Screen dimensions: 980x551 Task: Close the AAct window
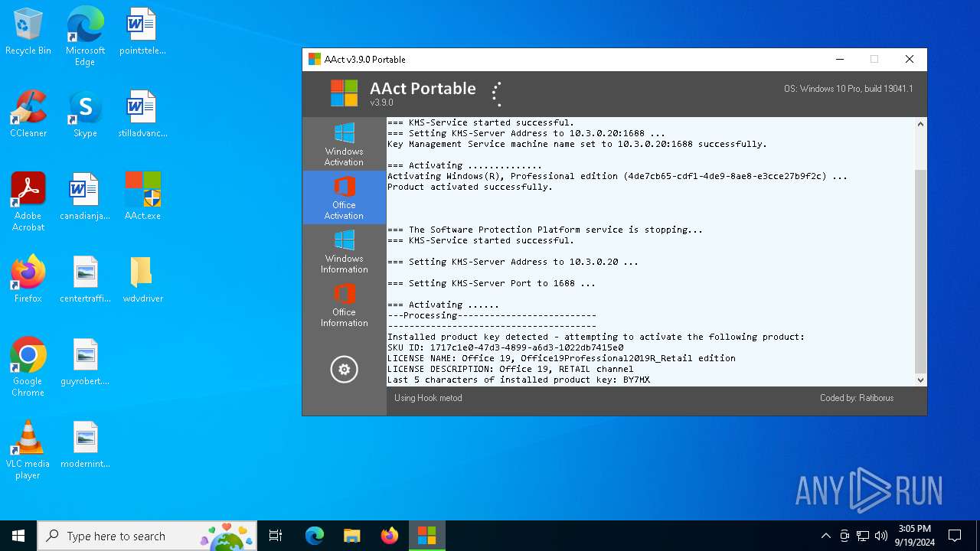[910, 59]
